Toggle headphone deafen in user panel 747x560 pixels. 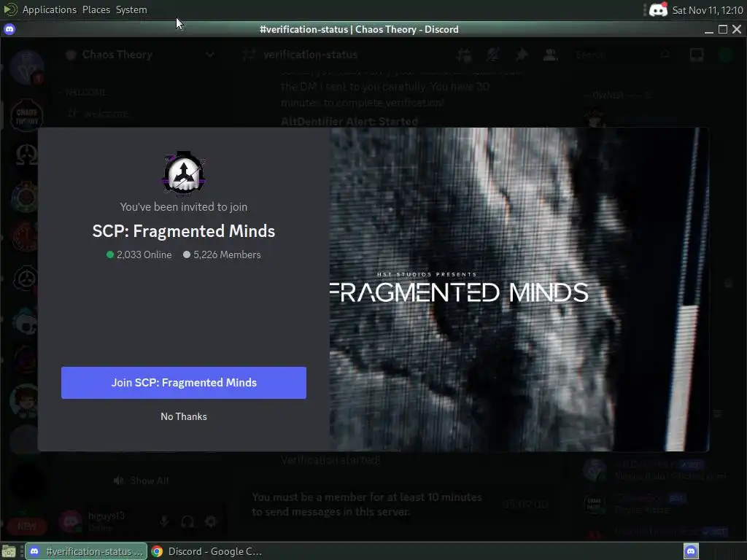tap(187, 521)
